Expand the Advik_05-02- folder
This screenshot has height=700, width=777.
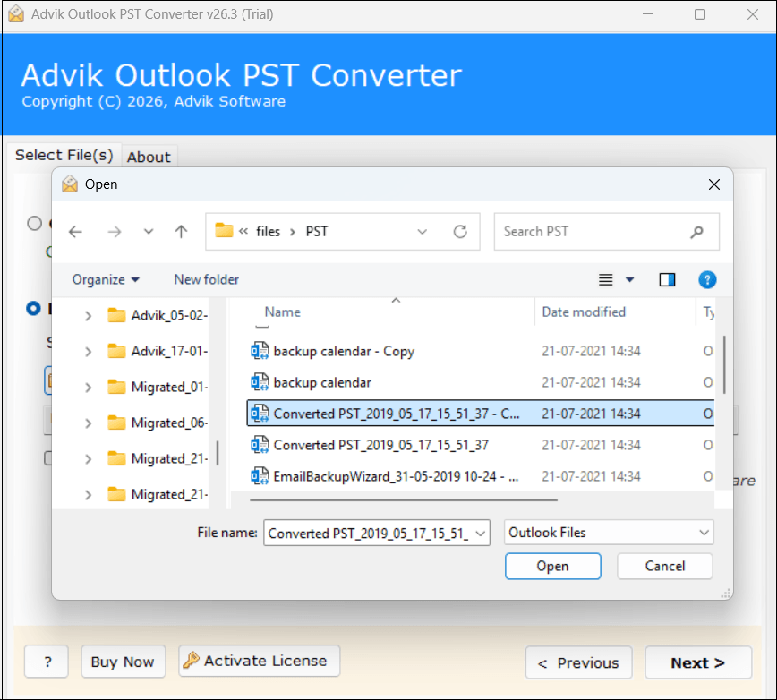coord(89,316)
